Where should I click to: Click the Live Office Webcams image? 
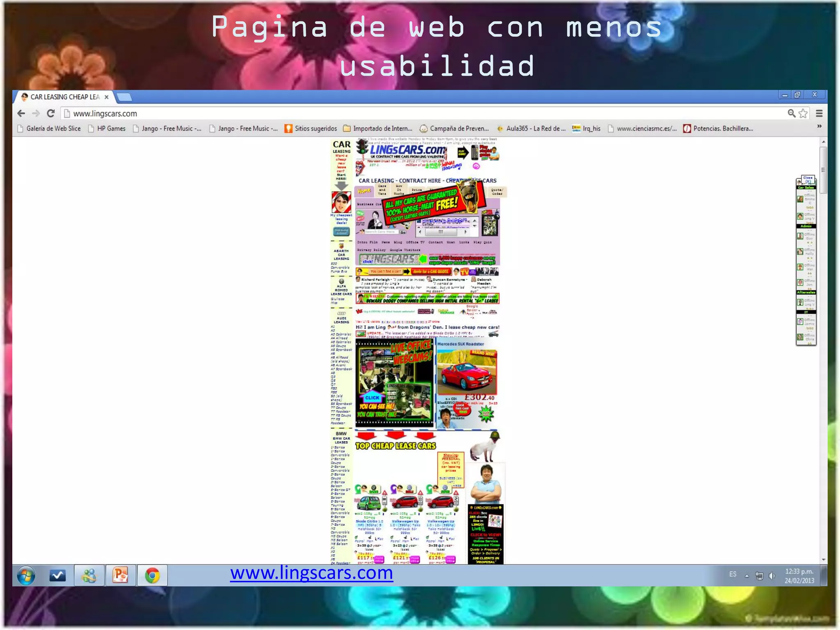(394, 382)
